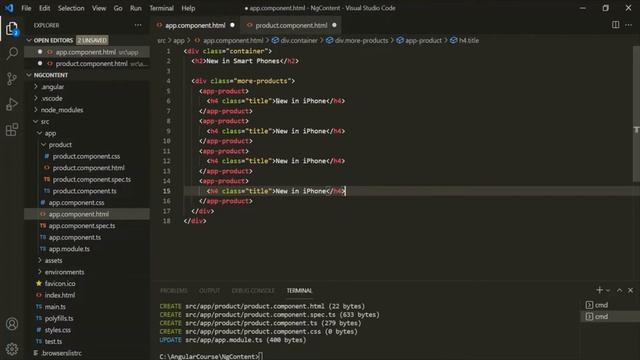Open product.component.spec.ts file
Screen dimensions: 640x360
coord(92,179)
